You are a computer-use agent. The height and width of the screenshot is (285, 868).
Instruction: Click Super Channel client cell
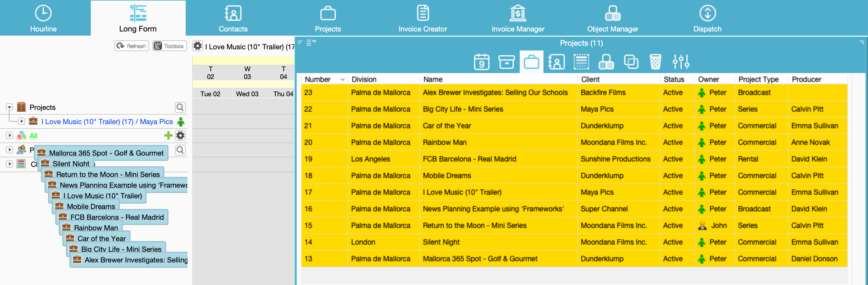coord(618,209)
